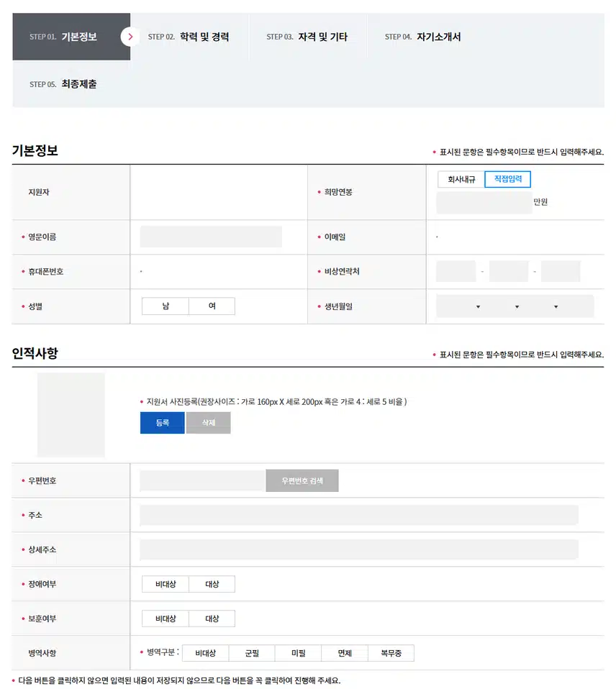The height and width of the screenshot is (689, 616).
Task: Click the 지원자 label
Action: coord(39,192)
